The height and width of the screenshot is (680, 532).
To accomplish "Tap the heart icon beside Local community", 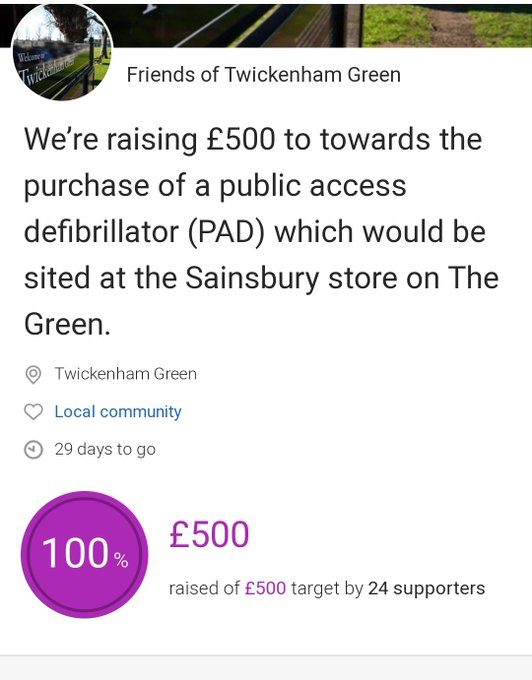I will coord(33,412).
